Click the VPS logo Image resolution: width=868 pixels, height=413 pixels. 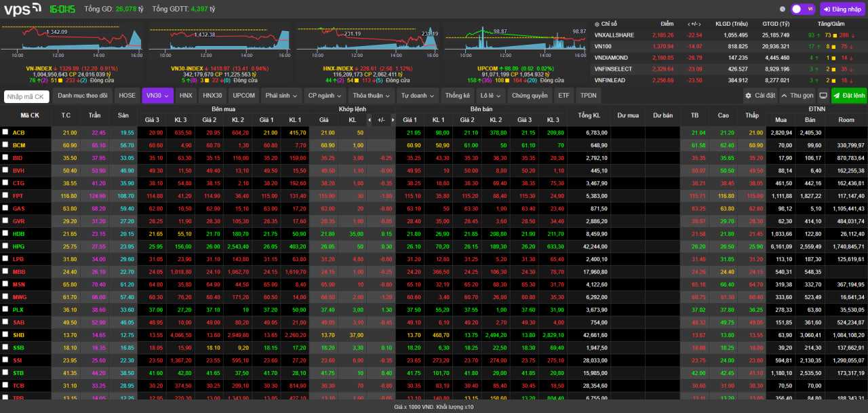tap(22, 9)
